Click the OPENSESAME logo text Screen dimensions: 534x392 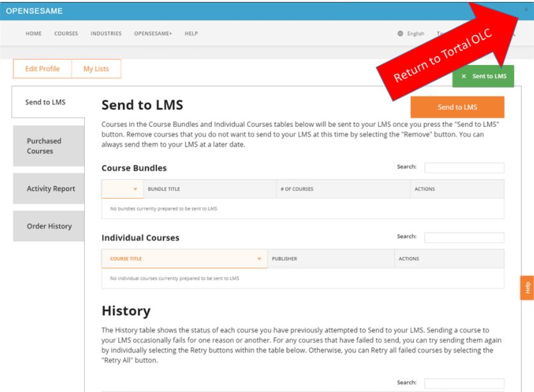34,11
